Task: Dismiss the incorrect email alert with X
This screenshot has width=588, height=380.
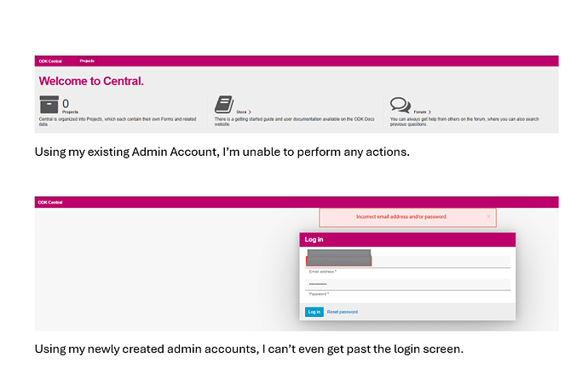Action: click(x=488, y=216)
